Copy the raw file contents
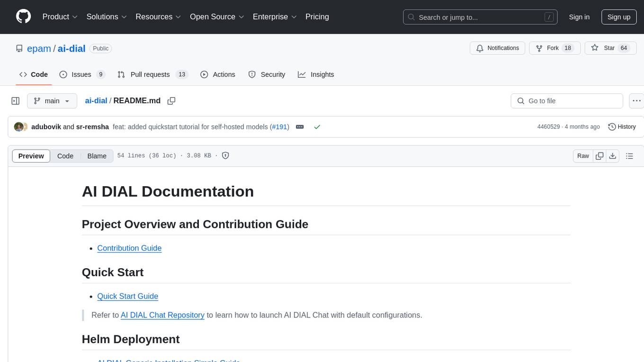 (x=599, y=156)
